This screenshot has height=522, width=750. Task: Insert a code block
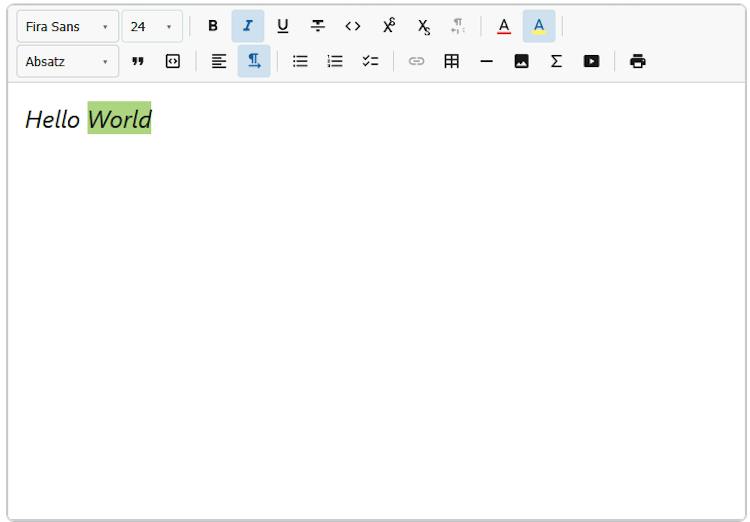(173, 61)
